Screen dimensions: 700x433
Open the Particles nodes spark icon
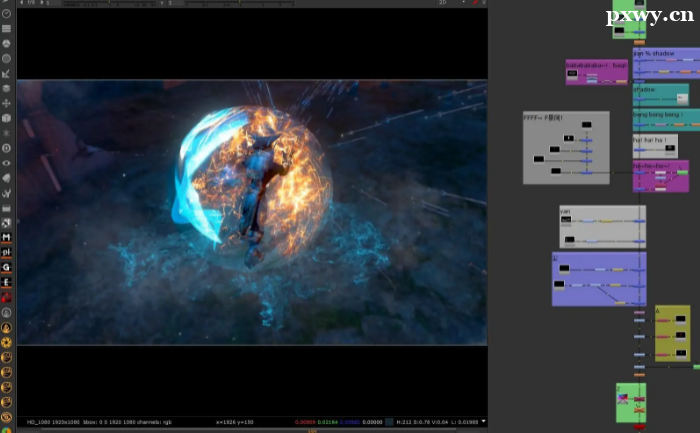point(6,133)
